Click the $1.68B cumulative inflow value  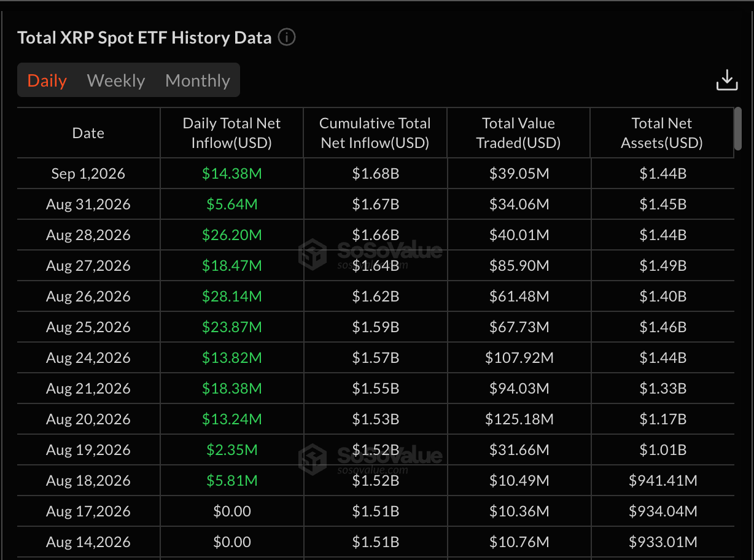coord(376,174)
